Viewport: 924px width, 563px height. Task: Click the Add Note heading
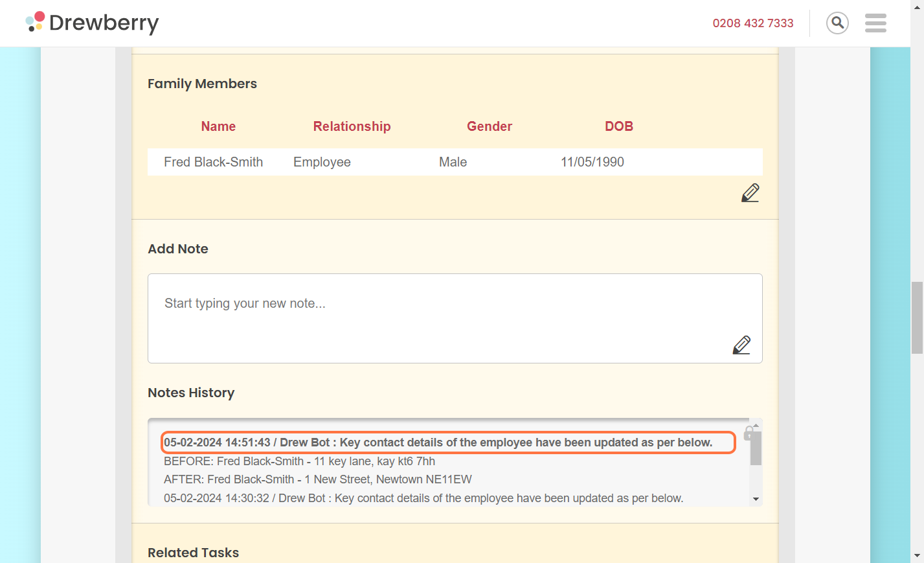[178, 249]
